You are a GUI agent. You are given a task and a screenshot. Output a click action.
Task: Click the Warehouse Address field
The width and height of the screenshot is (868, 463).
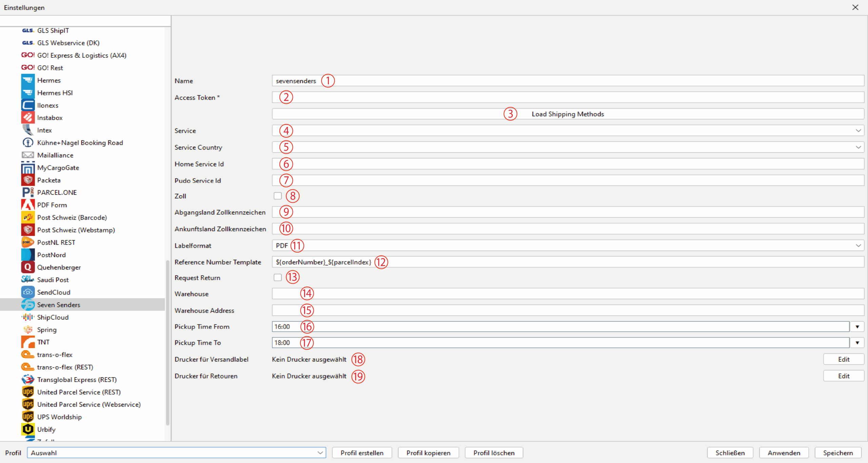(568, 310)
